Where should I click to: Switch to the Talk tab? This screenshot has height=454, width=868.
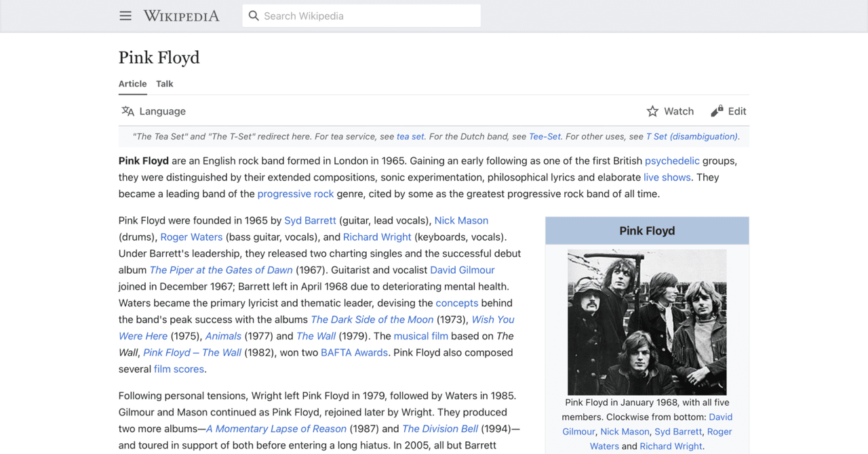click(x=165, y=84)
